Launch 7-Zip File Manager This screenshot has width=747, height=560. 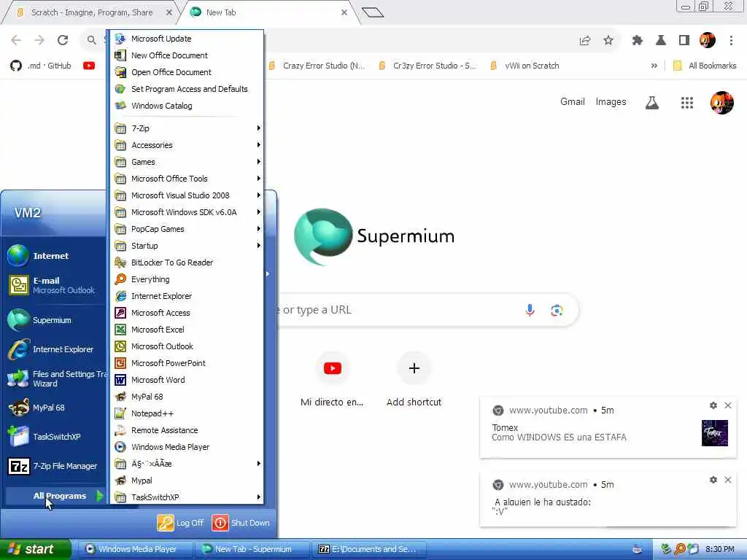(55, 466)
